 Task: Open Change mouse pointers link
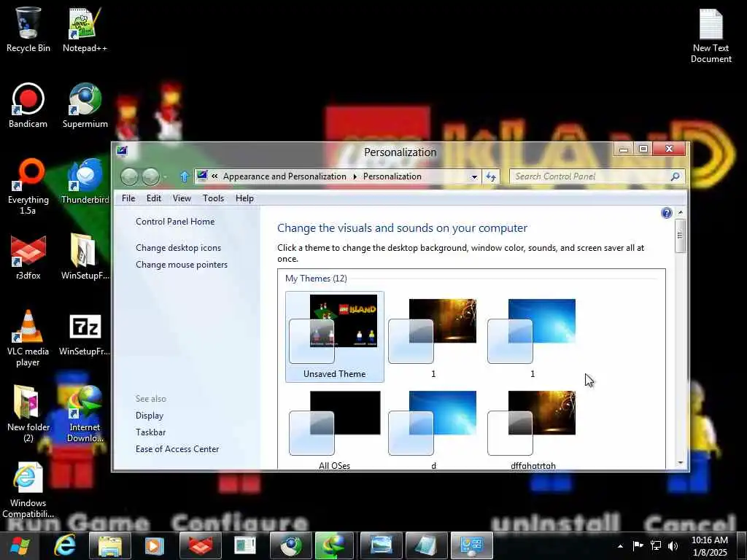point(182,264)
